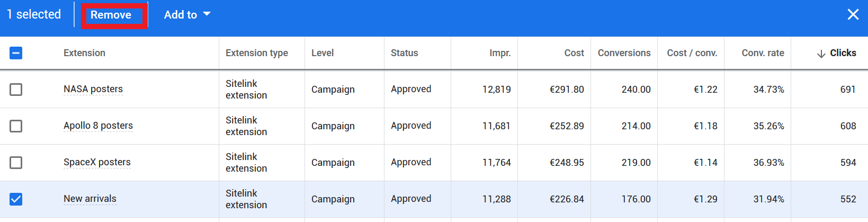Sort by the Level column header
Screen dimensions: 868x222
click(x=323, y=53)
